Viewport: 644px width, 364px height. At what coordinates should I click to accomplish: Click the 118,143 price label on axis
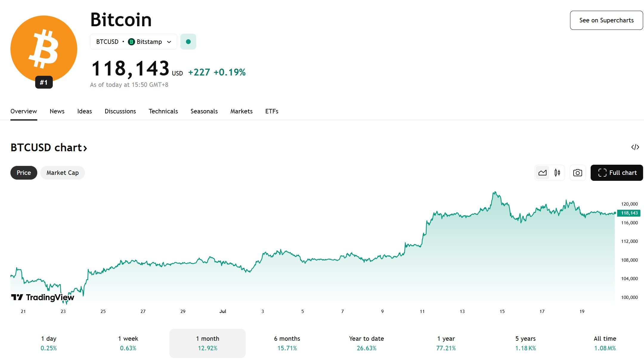click(629, 213)
